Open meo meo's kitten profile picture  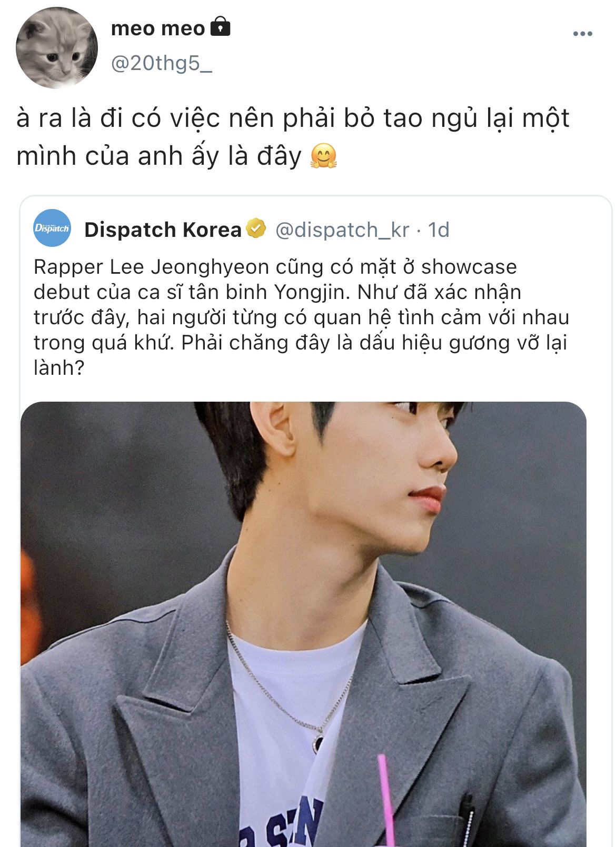57,48
